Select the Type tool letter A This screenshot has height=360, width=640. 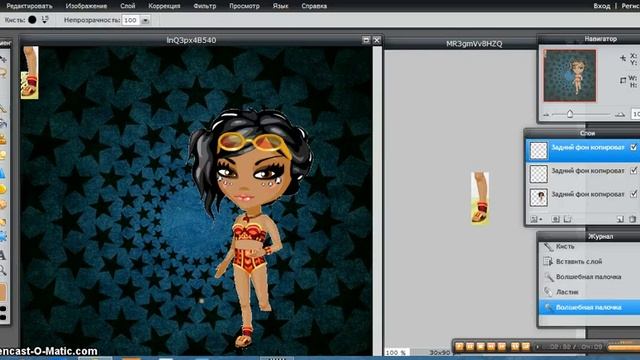[3, 255]
